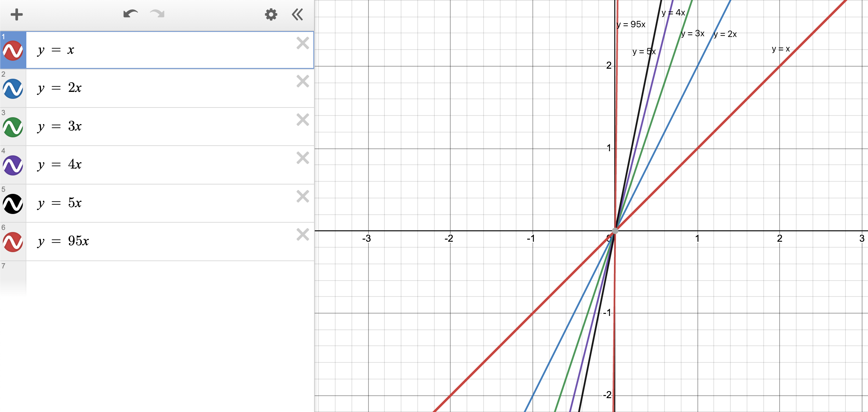Viewport: 868px width, 412px height.
Task: Click the Redo arrow icon
Action: coord(157,14)
